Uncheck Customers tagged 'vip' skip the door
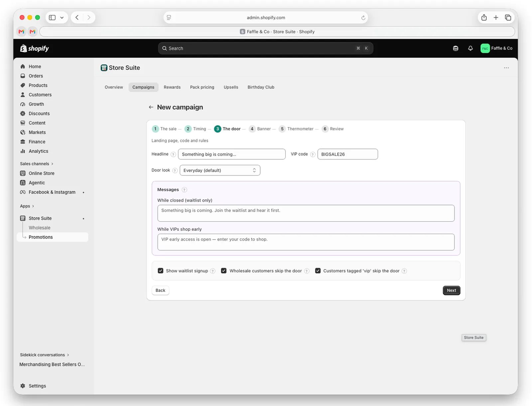Image resolution: width=532 pixels, height=406 pixels. pyautogui.click(x=318, y=271)
